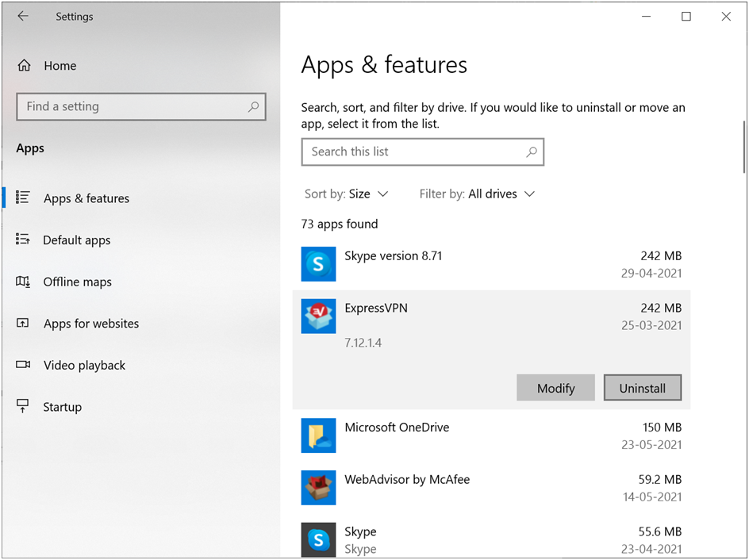Screen dimensions: 749x560
Task: Click the ExpressVPN app icon
Action: pyautogui.click(x=318, y=316)
